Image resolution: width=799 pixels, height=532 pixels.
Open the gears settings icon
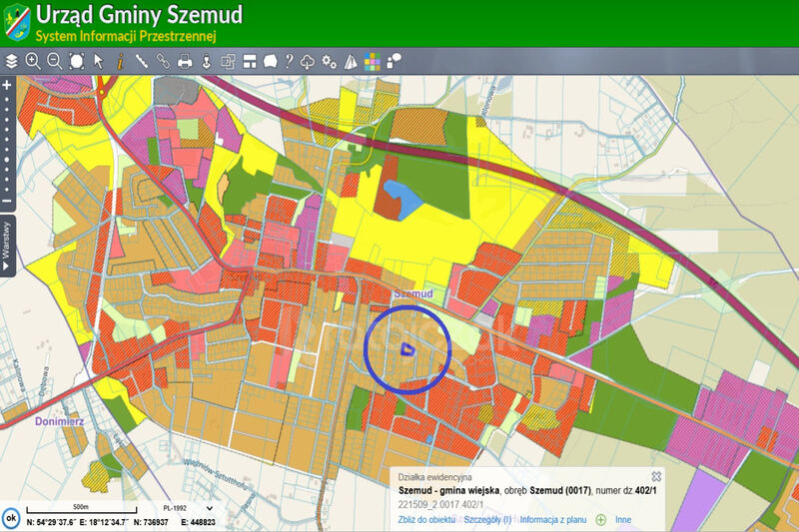pos(330,61)
